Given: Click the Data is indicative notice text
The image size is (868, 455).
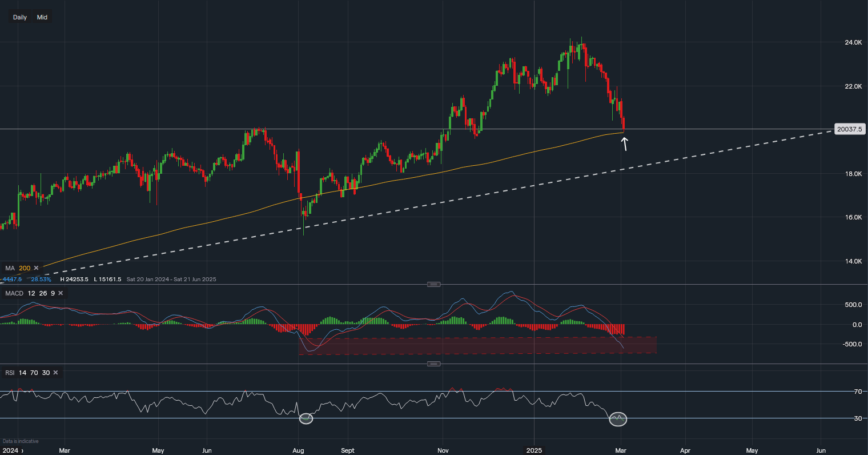Looking at the screenshot, I should tap(20, 441).
